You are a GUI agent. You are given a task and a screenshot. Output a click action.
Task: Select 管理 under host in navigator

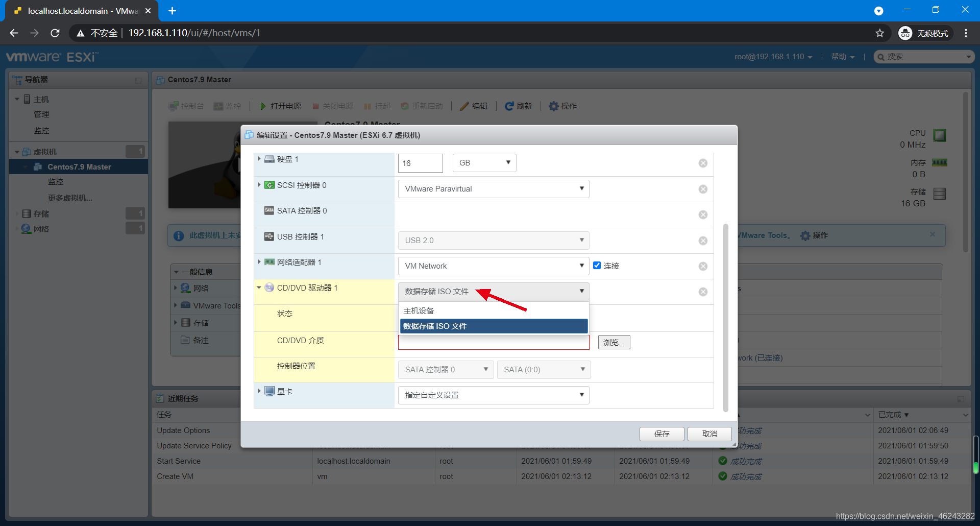(41, 114)
